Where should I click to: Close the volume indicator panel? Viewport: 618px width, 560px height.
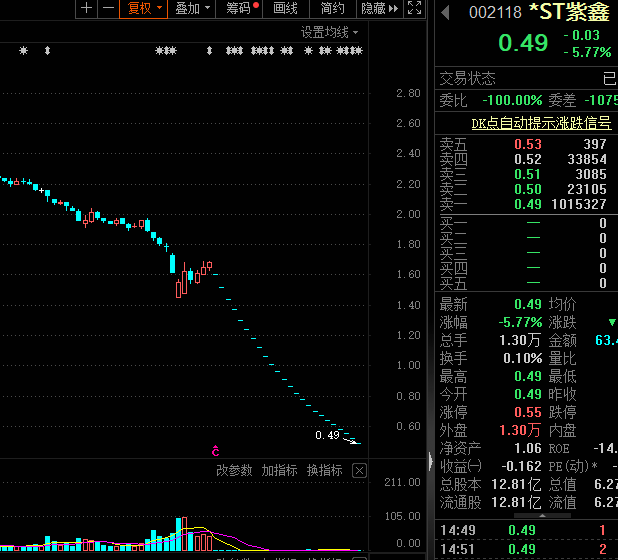pos(359,471)
